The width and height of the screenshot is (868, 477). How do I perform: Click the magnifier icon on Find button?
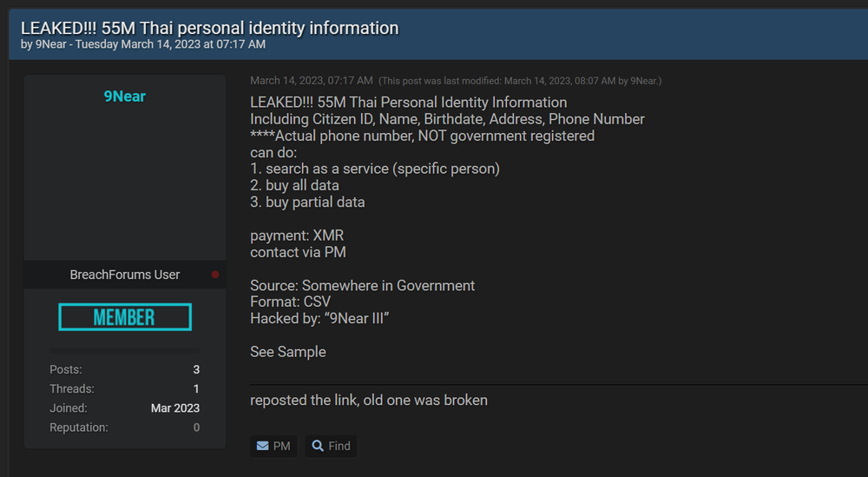317,446
